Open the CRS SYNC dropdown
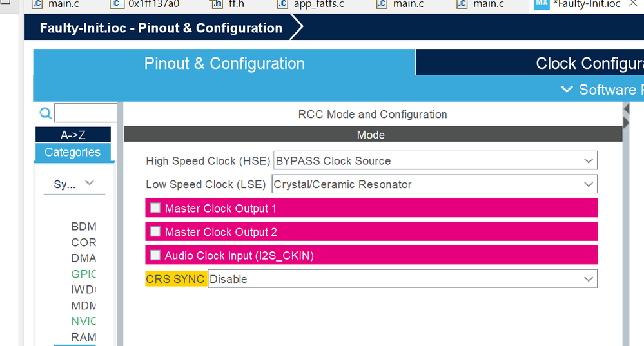644x346 pixels. click(x=402, y=279)
